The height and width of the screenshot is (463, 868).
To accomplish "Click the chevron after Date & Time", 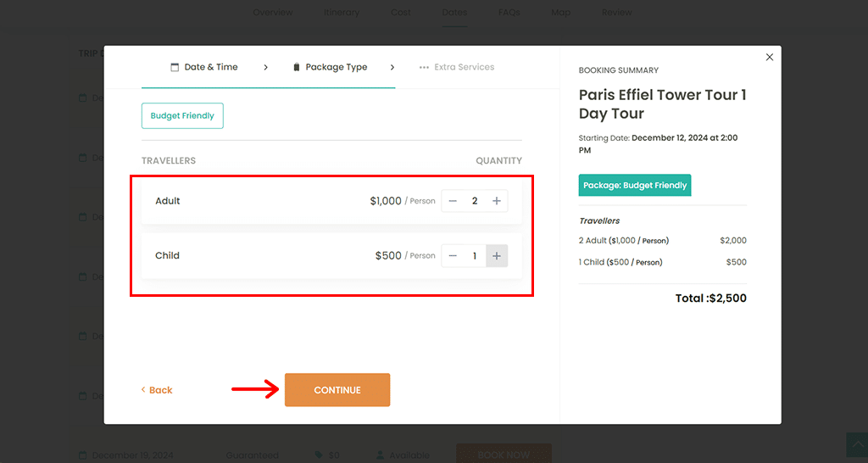I will click(x=265, y=67).
